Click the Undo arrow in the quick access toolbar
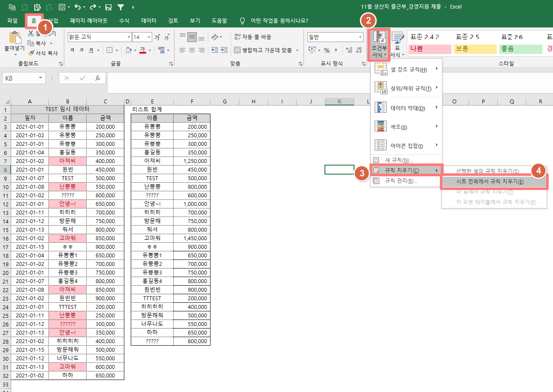Viewport: 553px width, 392px height. pyautogui.click(x=77, y=7)
